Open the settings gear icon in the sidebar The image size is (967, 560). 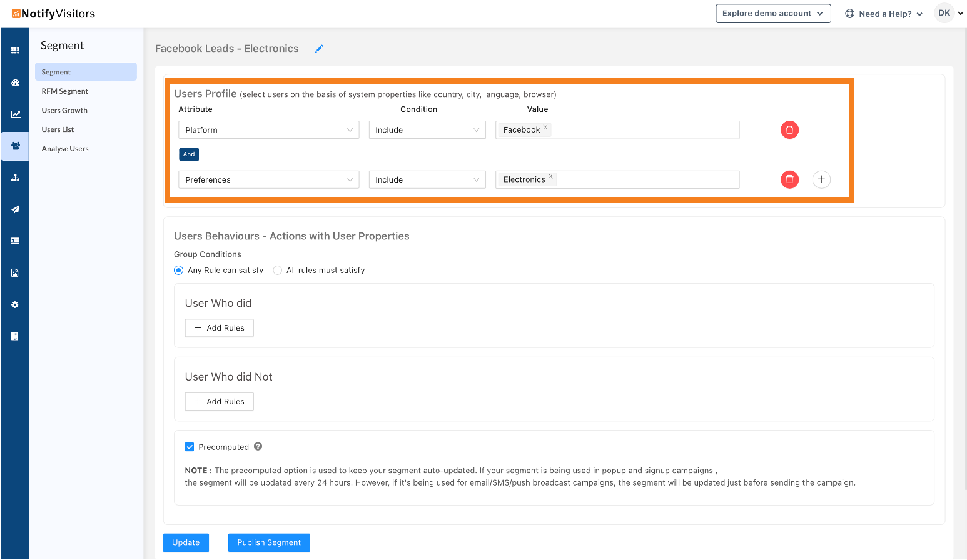15,305
